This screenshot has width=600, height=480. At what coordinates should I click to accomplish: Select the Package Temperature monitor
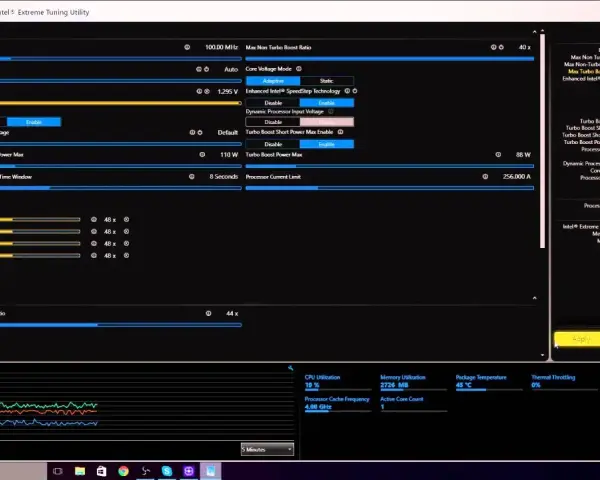coord(489,382)
